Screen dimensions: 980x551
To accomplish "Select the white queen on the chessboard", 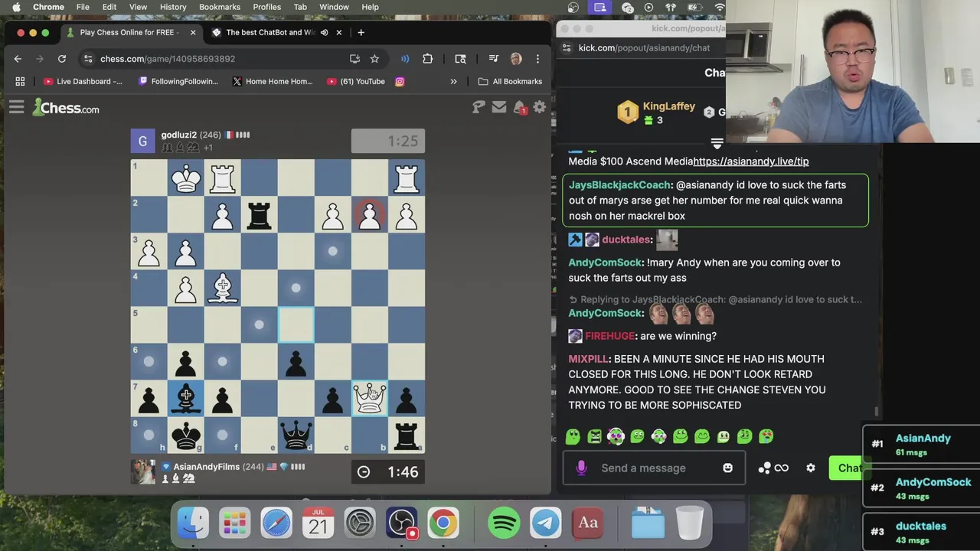I will (x=370, y=399).
